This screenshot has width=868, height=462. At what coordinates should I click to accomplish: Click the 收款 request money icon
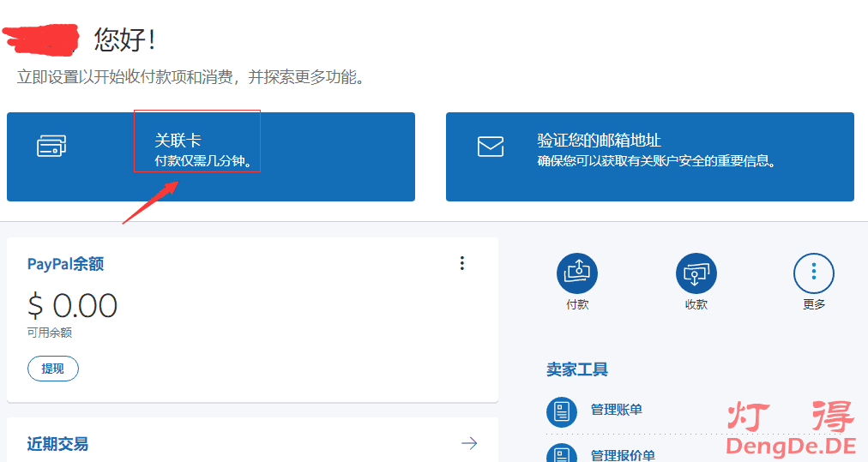pos(696,273)
